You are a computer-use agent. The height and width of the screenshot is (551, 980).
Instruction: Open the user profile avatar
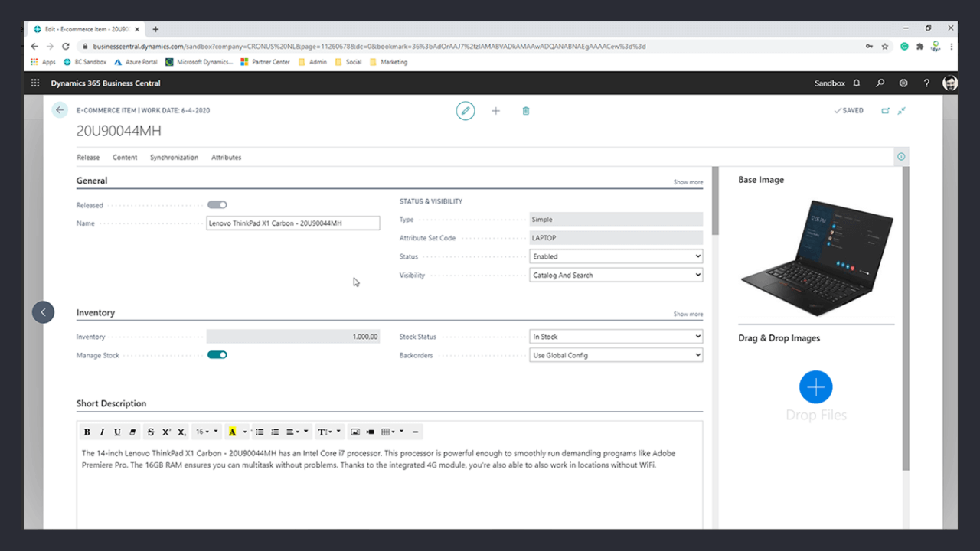[949, 83]
